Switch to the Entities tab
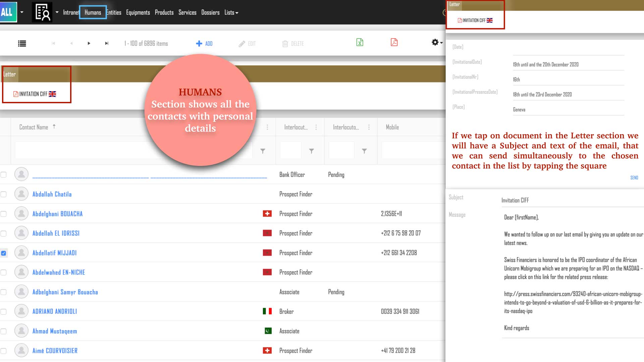 click(x=114, y=13)
